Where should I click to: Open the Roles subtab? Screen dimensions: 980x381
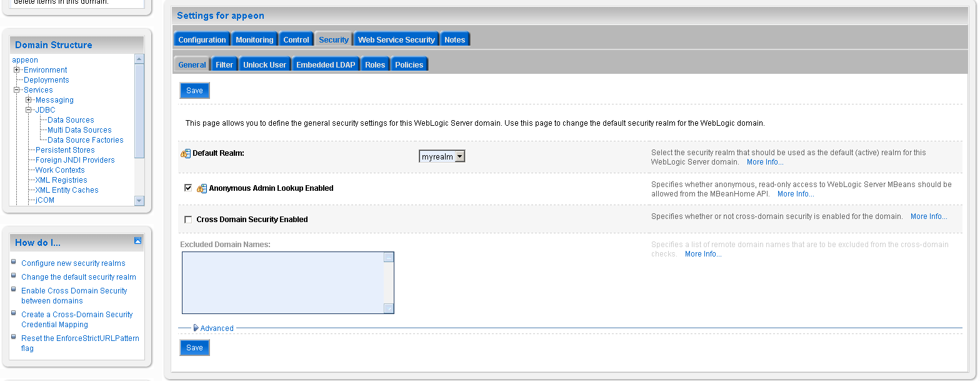(x=375, y=64)
